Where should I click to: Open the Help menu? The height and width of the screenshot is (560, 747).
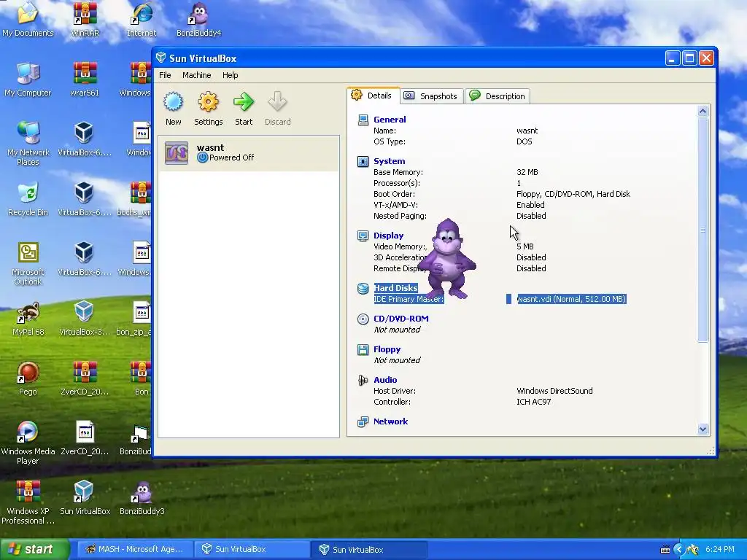pos(230,75)
